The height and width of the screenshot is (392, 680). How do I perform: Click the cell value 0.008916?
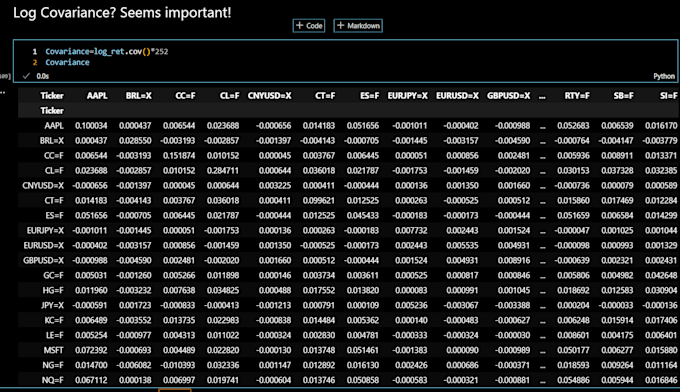514,261
